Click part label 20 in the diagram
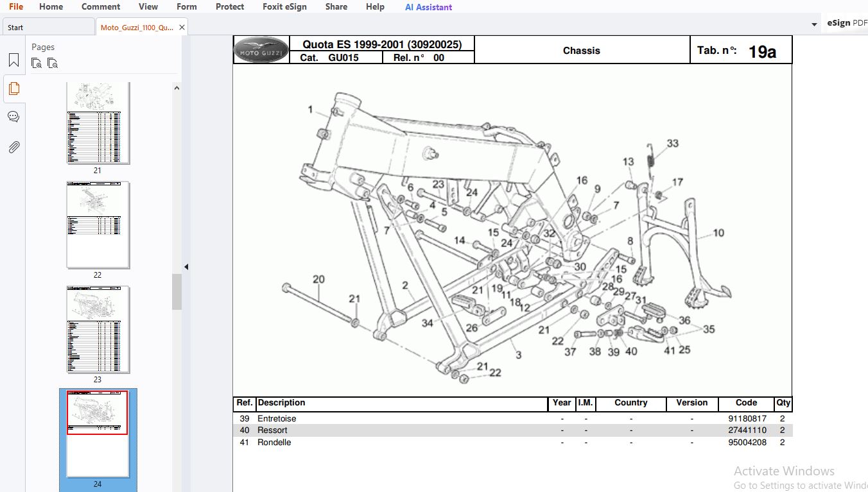 pyautogui.click(x=318, y=280)
